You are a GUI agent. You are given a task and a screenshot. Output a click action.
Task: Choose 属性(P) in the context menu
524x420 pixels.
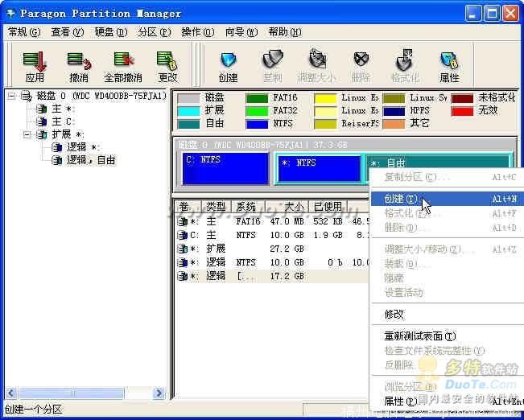click(448, 401)
